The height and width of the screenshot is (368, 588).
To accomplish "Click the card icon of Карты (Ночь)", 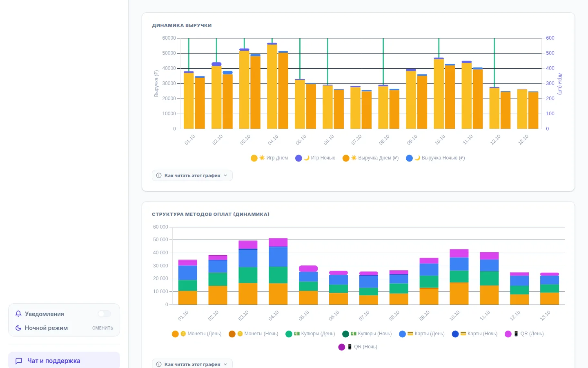I will (x=463, y=334).
